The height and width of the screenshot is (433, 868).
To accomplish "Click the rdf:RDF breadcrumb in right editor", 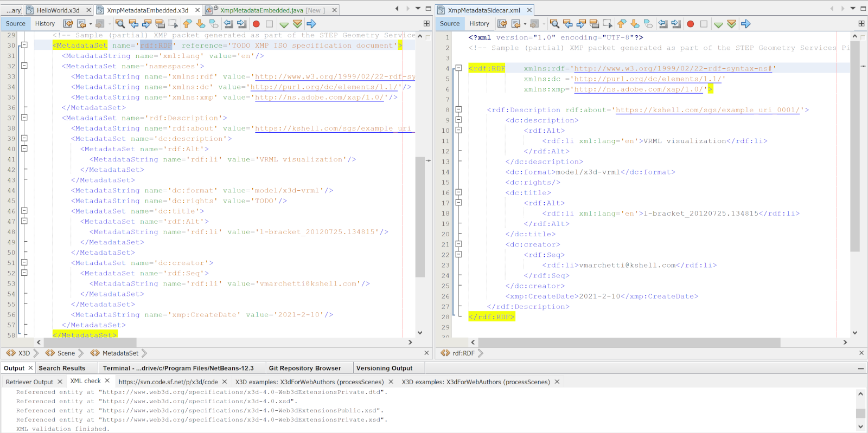I will click(463, 353).
